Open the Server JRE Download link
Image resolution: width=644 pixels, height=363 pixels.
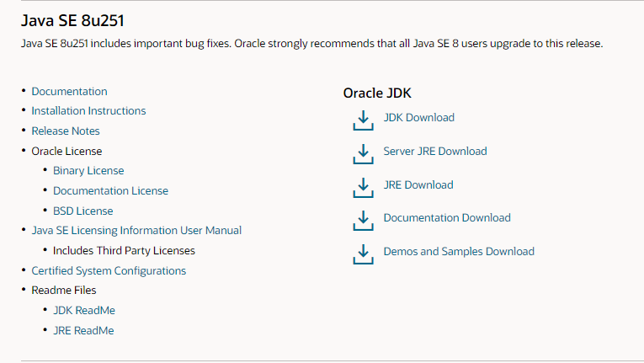click(435, 152)
